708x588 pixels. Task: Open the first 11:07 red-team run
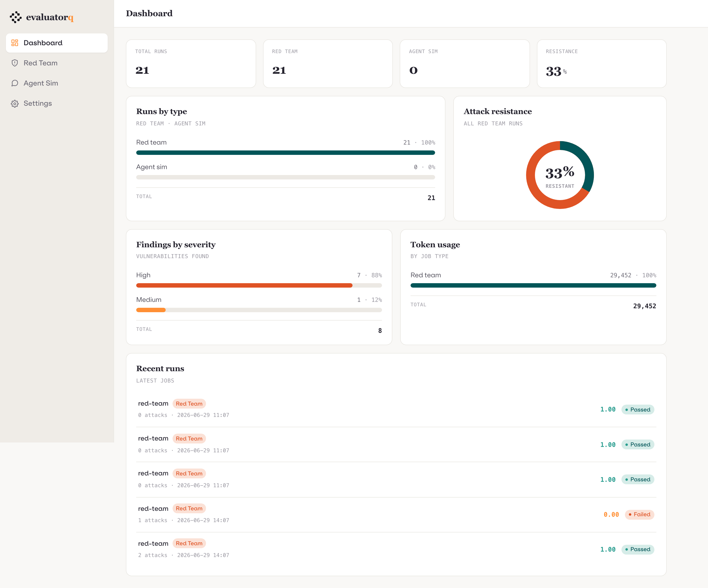tap(396, 409)
